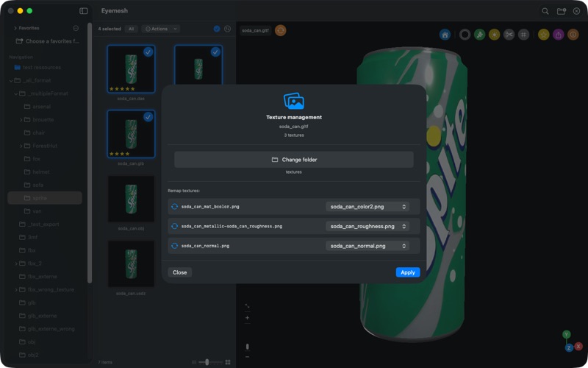The width and height of the screenshot is (588, 368).
Task: Expand the brouette folder
Action: click(x=21, y=120)
